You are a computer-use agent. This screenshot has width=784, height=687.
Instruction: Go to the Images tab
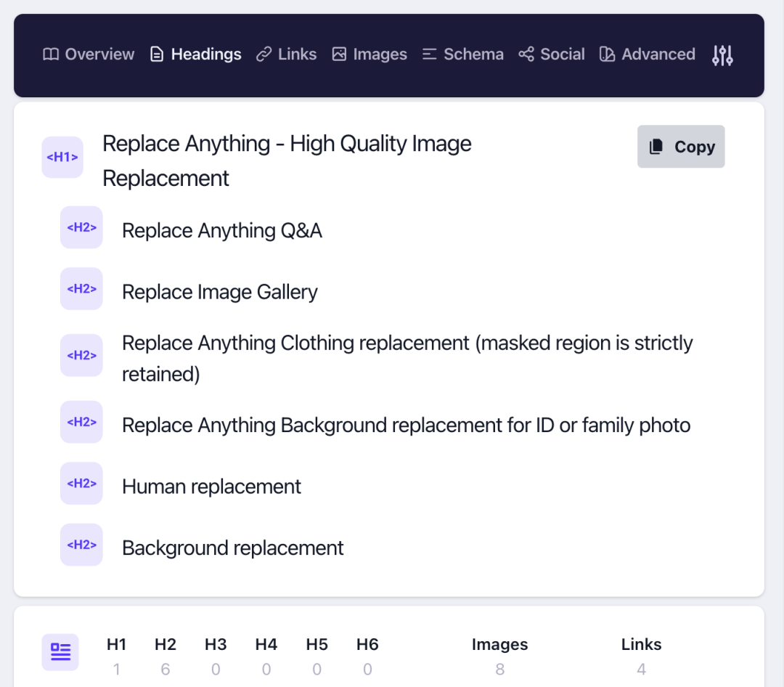tap(369, 54)
